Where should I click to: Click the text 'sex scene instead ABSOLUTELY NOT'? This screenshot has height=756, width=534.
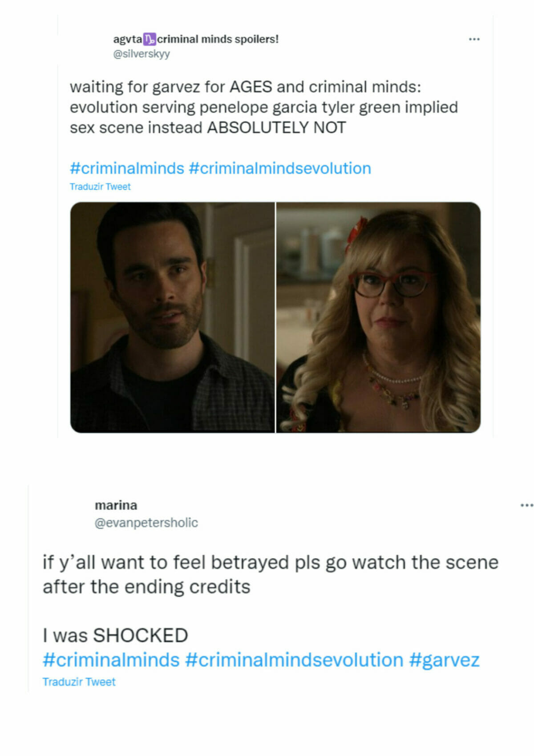point(208,128)
